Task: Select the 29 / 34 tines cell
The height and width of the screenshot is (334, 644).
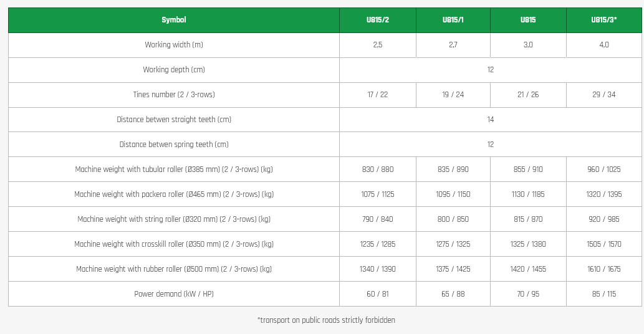Action: point(604,95)
